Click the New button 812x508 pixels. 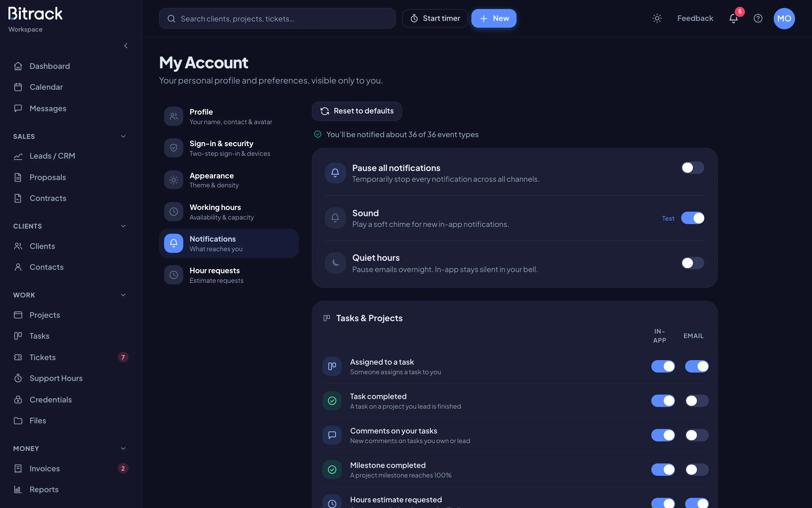(494, 18)
